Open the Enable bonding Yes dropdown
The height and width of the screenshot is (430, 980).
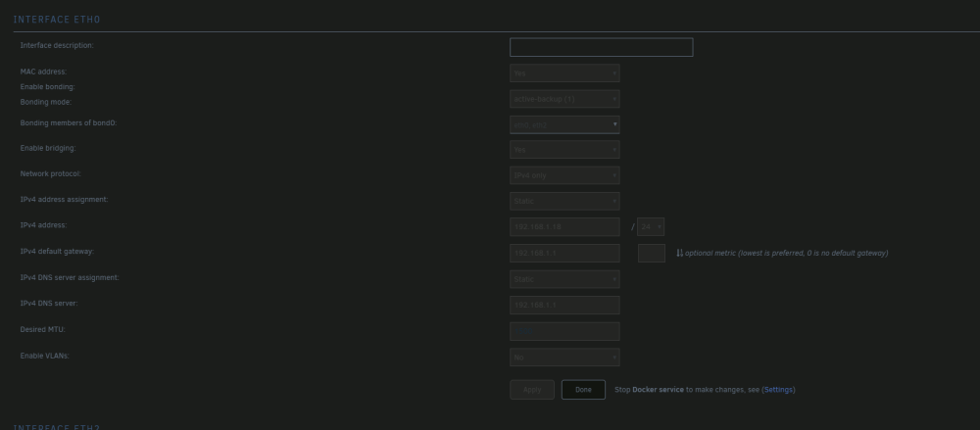(x=564, y=73)
